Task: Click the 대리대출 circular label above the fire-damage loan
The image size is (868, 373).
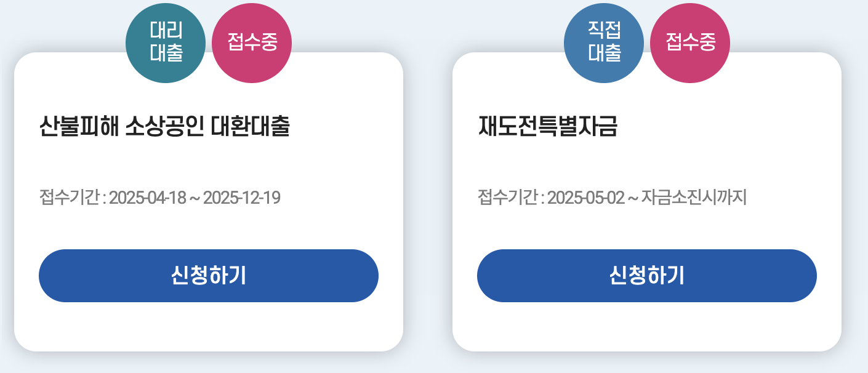Action: point(166,42)
